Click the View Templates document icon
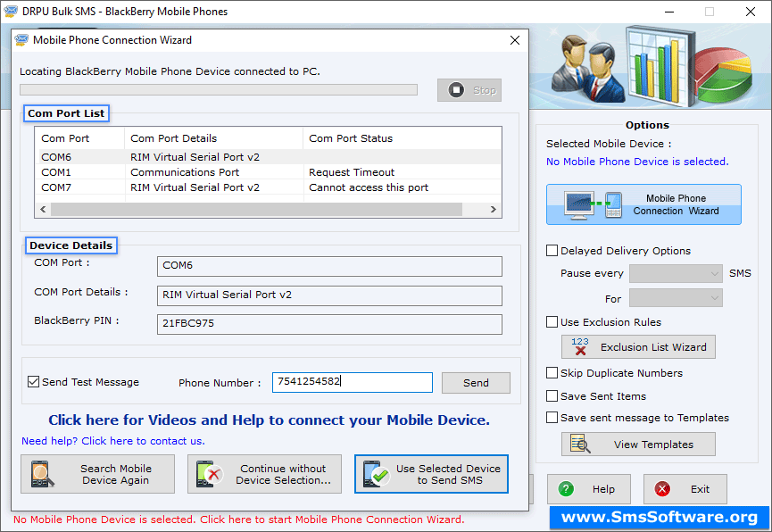Viewport: 772px width, 532px height. [580, 444]
